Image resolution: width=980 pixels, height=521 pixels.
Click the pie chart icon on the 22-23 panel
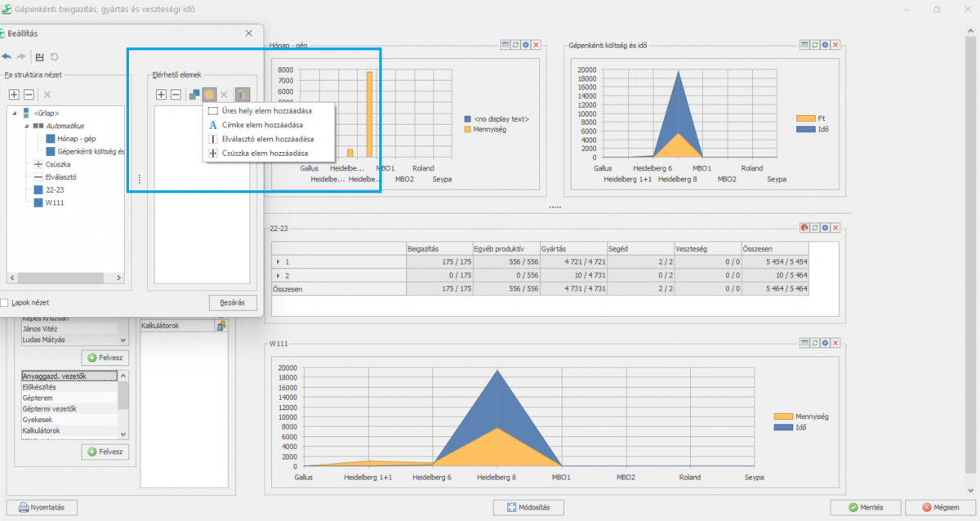(804, 228)
